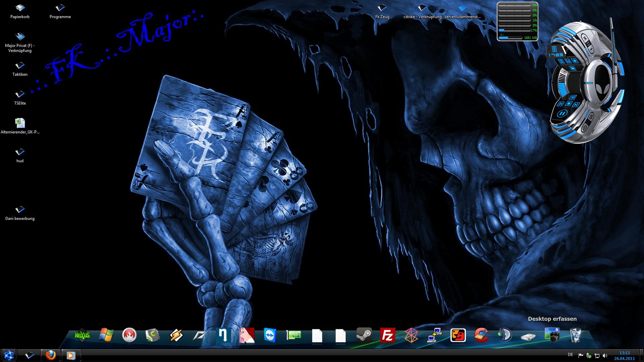Skip to previous track on Alienware player

561,104
